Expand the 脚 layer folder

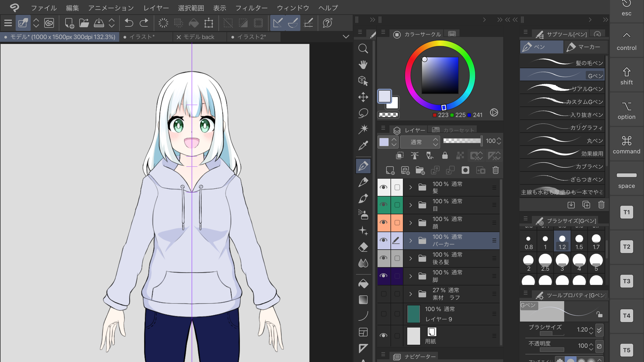click(x=410, y=276)
